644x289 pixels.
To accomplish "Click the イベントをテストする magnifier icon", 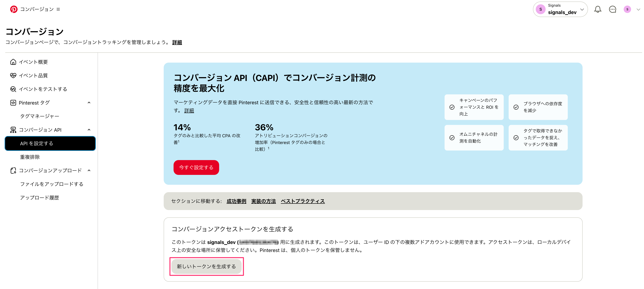I will click(x=13, y=89).
